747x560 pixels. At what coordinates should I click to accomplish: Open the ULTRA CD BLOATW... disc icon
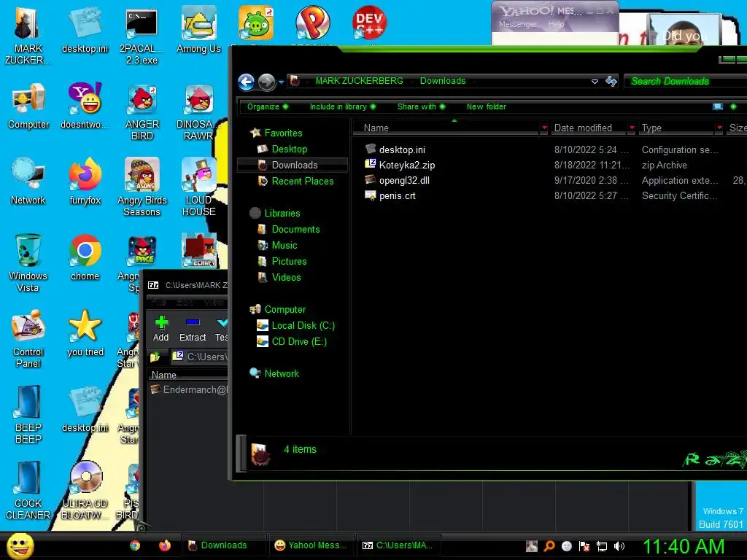[x=85, y=491]
